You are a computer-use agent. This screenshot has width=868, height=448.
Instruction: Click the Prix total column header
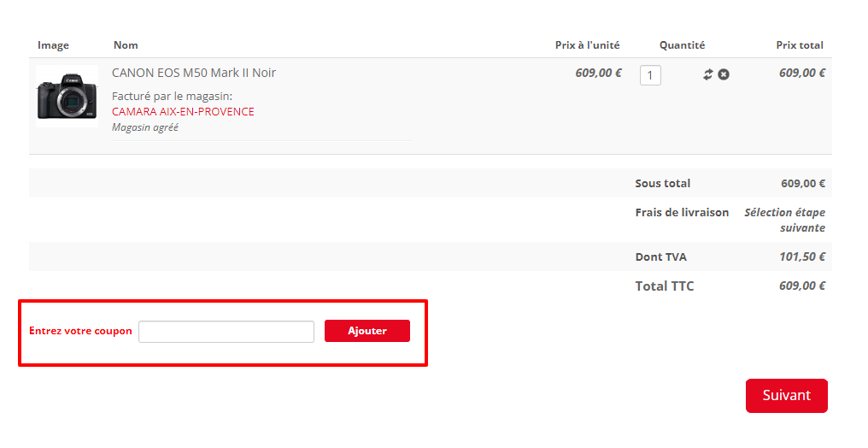[x=800, y=45]
